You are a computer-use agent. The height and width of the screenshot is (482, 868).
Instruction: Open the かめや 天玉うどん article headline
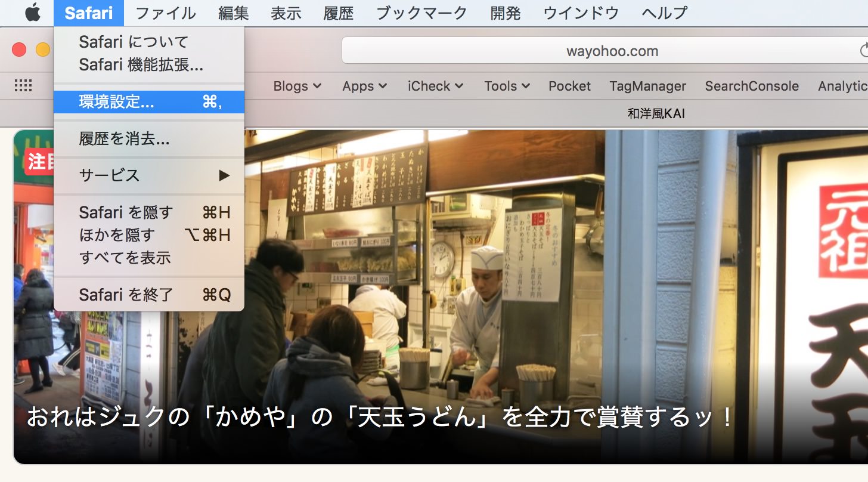pos(379,417)
